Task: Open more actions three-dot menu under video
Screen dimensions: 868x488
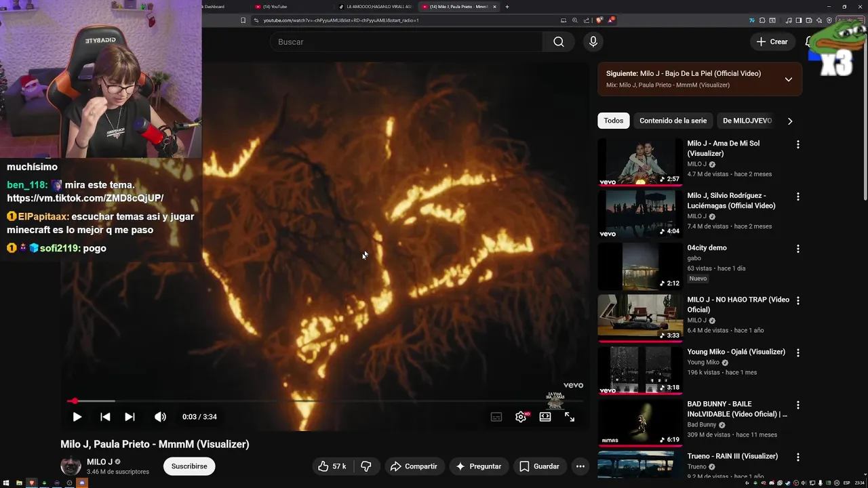Action: [580, 466]
